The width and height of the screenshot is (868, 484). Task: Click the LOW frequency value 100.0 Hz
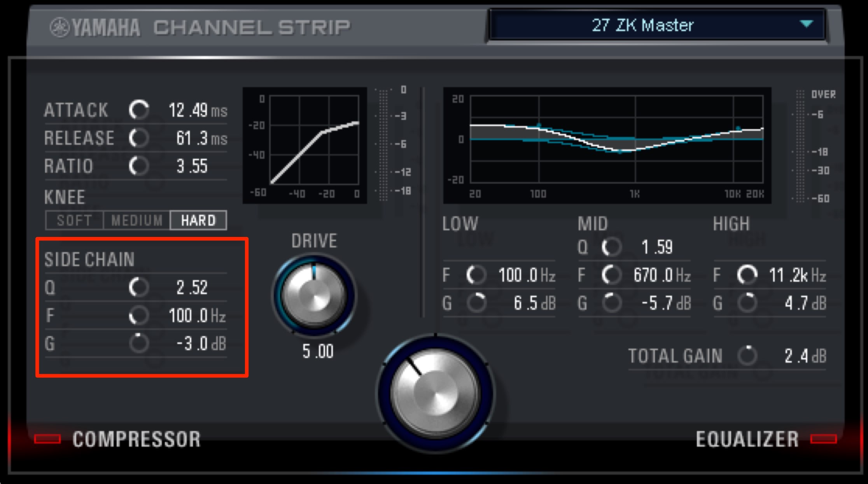527,275
